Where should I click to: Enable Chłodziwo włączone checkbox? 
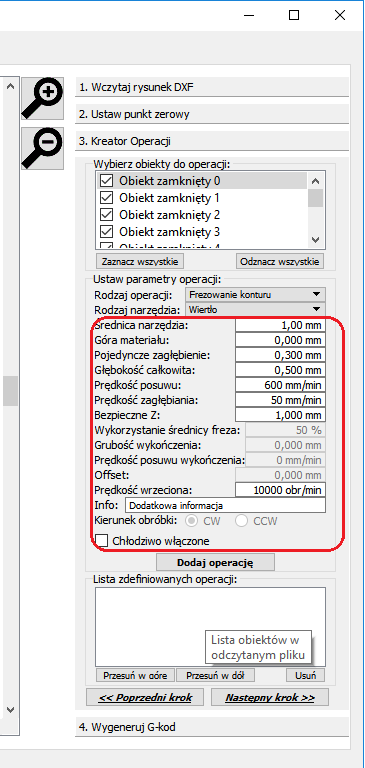pyautogui.click(x=101, y=541)
